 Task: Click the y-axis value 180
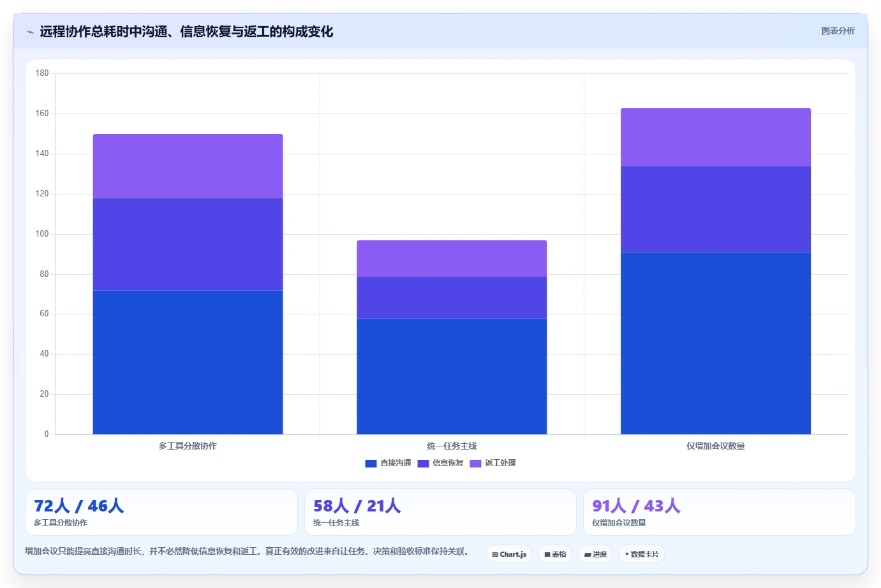coord(42,73)
